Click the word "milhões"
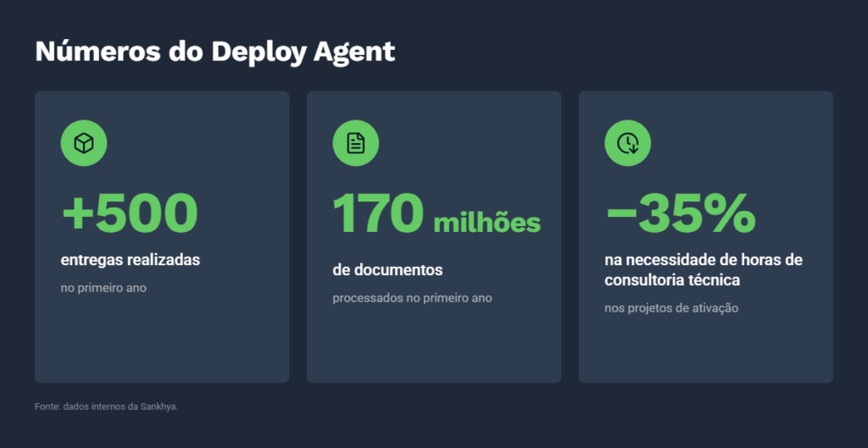Image resolution: width=868 pixels, height=448 pixels. click(x=487, y=223)
